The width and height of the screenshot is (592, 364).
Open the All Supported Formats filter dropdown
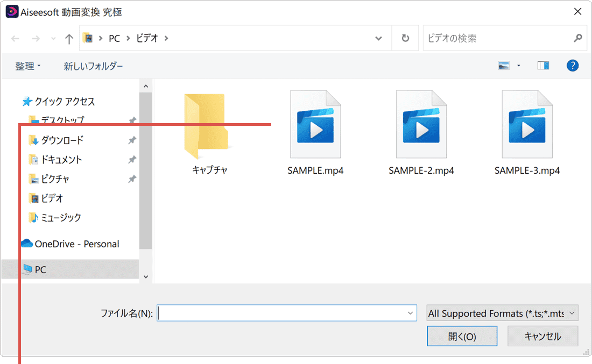[x=502, y=313]
